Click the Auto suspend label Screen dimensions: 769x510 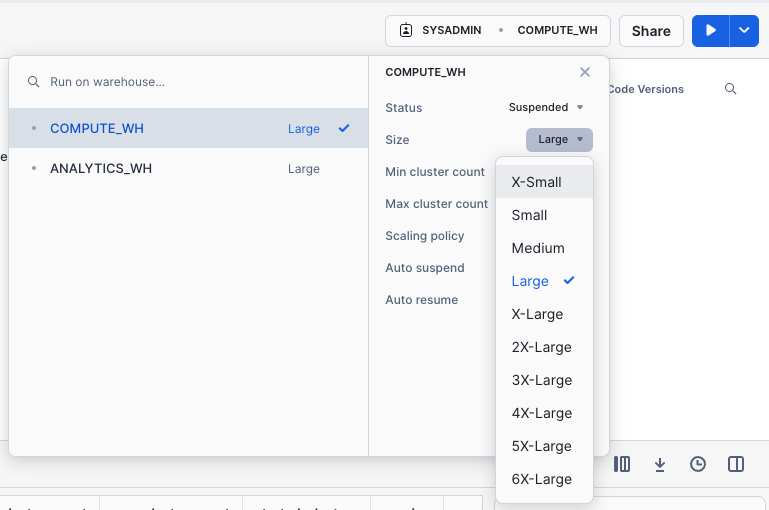pyautogui.click(x=425, y=268)
